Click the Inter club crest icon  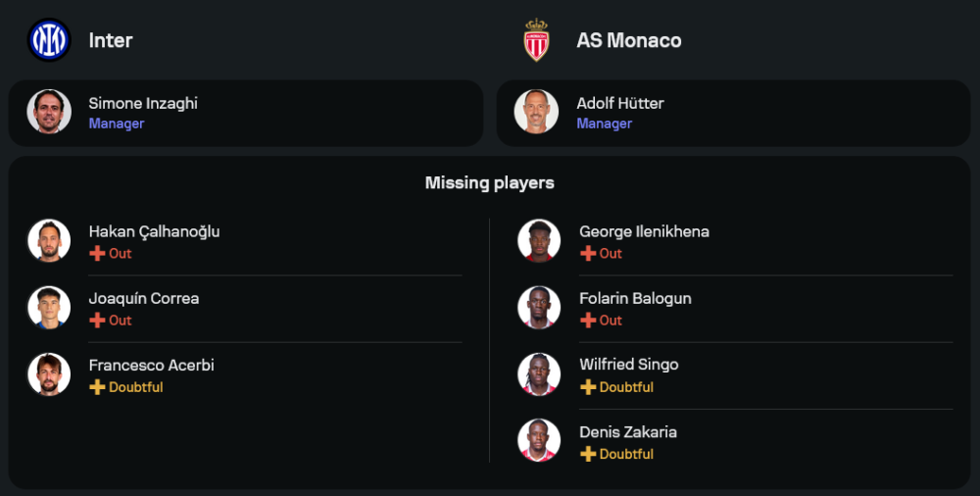tap(48, 40)
